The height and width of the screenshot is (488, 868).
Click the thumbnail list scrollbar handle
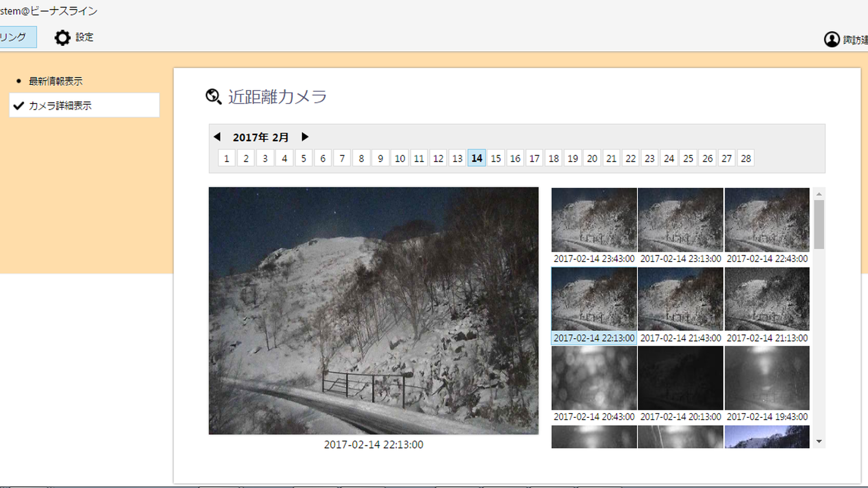point(819,224)
